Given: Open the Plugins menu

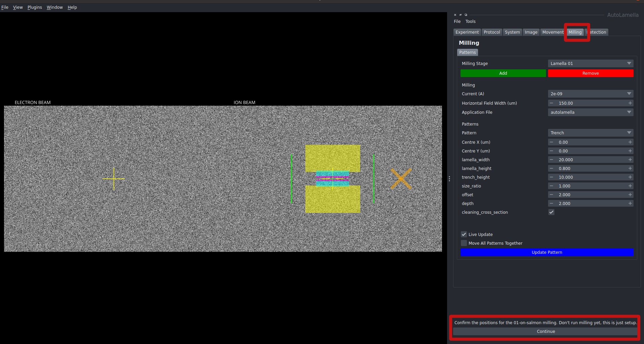Looking at the screenshot, I should coord(35,7).
